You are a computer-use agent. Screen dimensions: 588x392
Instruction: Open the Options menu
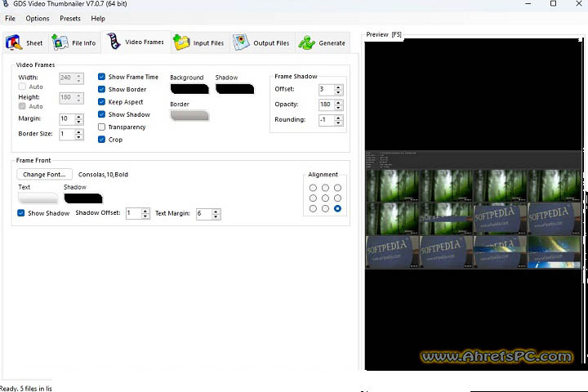pos(38,19)
